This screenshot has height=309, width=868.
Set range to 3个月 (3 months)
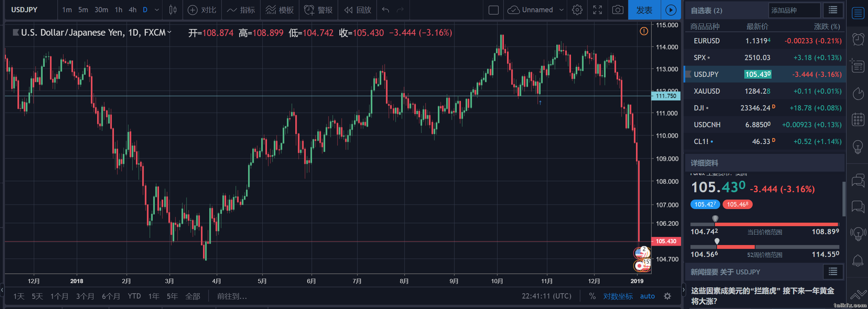click(85, 296)
